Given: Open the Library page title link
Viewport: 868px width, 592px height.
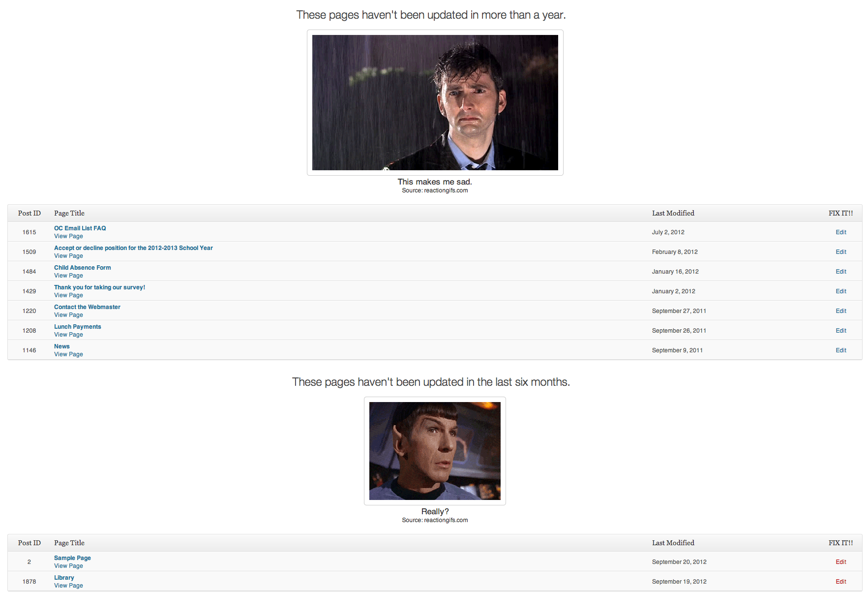Looking at the screenshot, I should tap(64, 578).
